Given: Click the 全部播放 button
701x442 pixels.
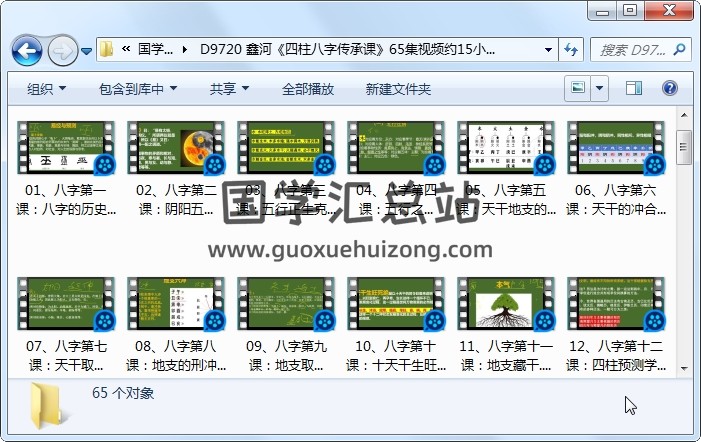Looking at the screenshot, I should (308, 89).
